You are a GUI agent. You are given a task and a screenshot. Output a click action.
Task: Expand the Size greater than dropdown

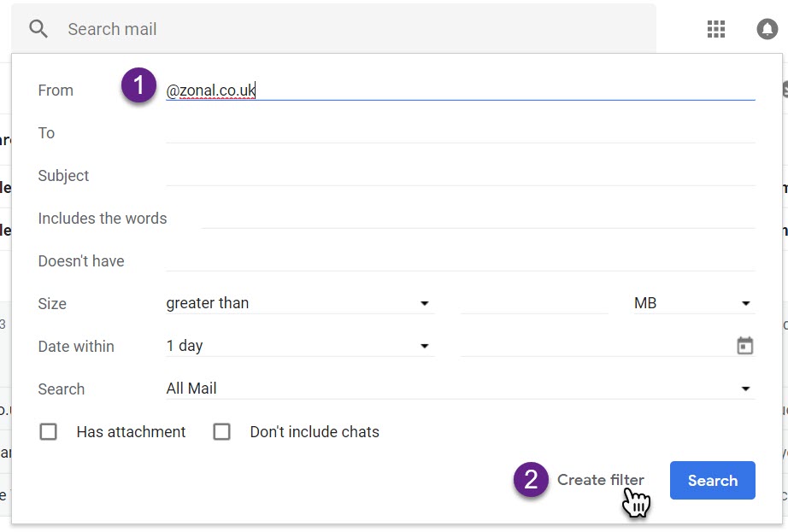pos(300,303)
